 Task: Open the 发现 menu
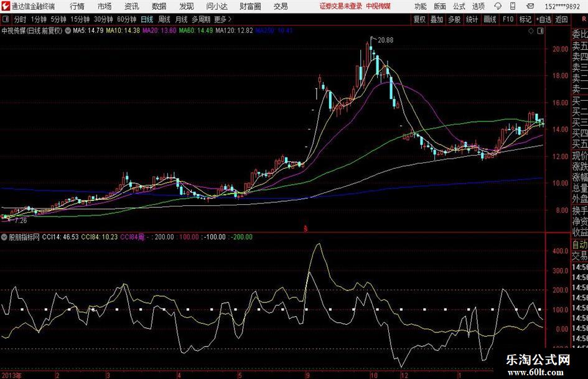187,6
